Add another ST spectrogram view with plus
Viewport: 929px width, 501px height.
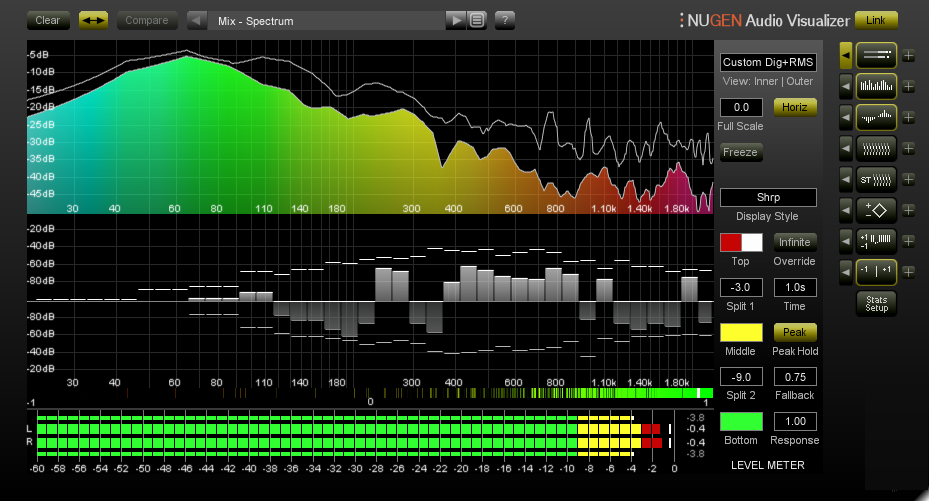(x=908, y=179)
